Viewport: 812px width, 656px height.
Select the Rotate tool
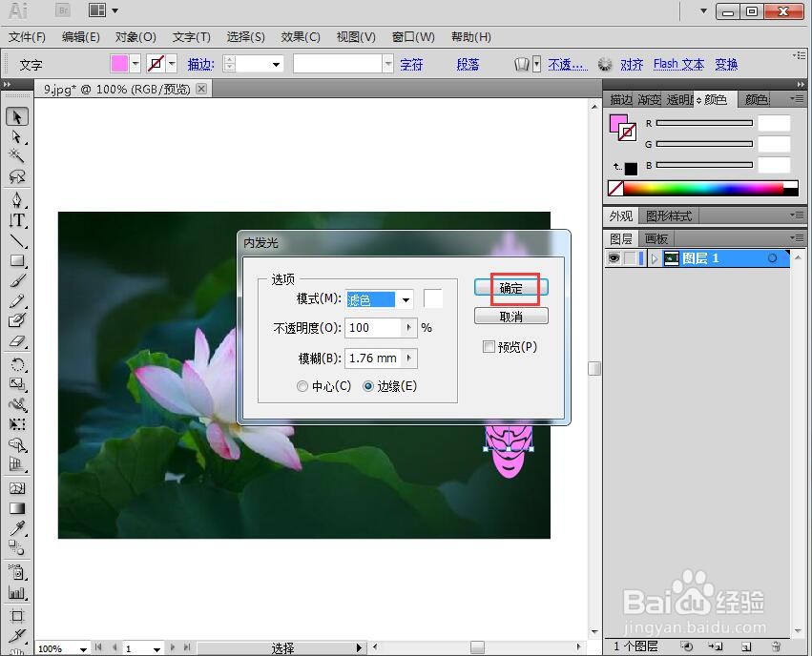[x=17, y=365]
